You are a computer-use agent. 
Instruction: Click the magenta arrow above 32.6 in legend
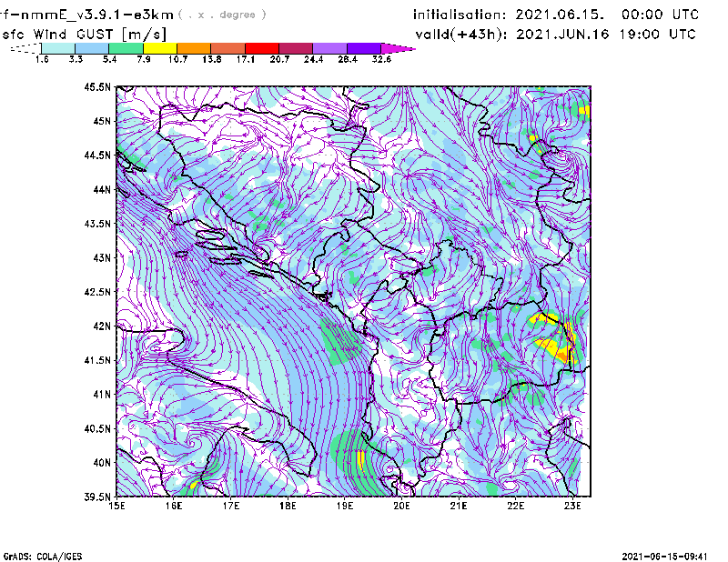point(398,48)
